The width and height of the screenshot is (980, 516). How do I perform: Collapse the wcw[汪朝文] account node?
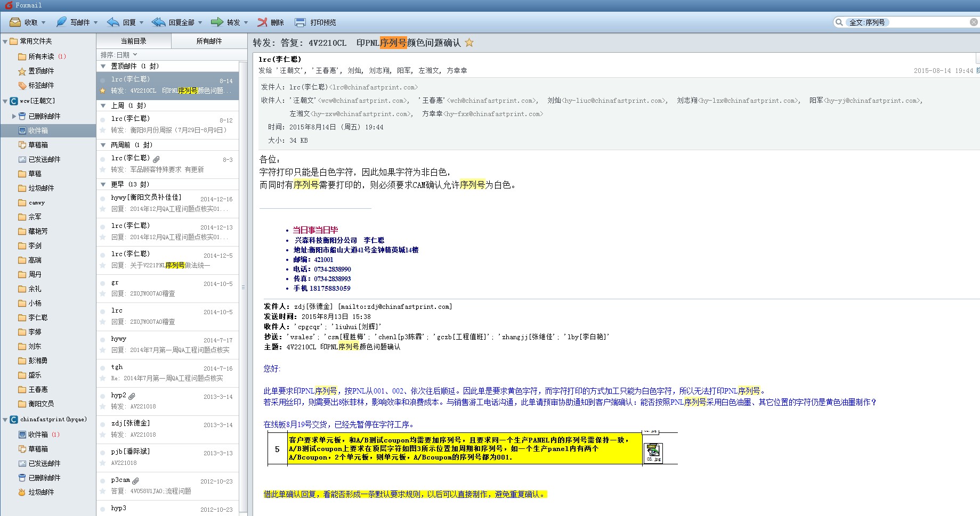click(5, 101)
